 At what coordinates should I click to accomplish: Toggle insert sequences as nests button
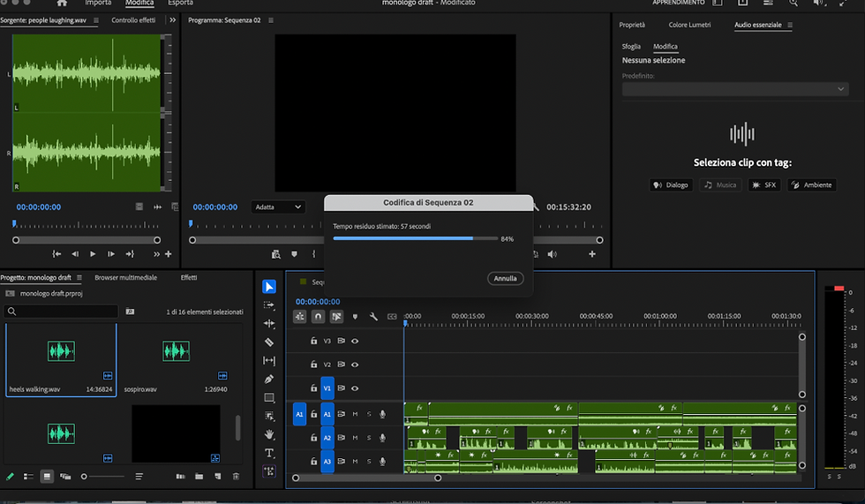tap(299, 317)
